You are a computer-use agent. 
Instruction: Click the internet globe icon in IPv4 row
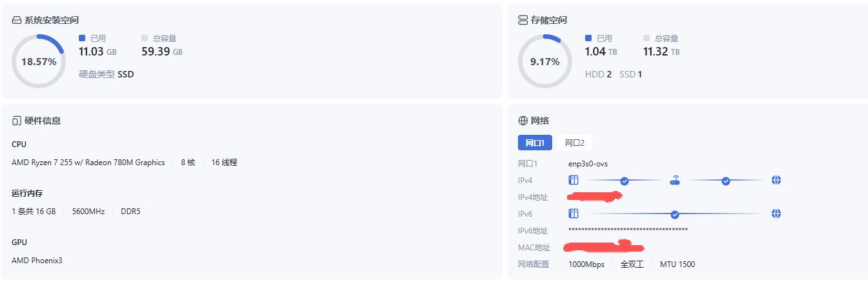pyautogui.click(x=776, y=180)
